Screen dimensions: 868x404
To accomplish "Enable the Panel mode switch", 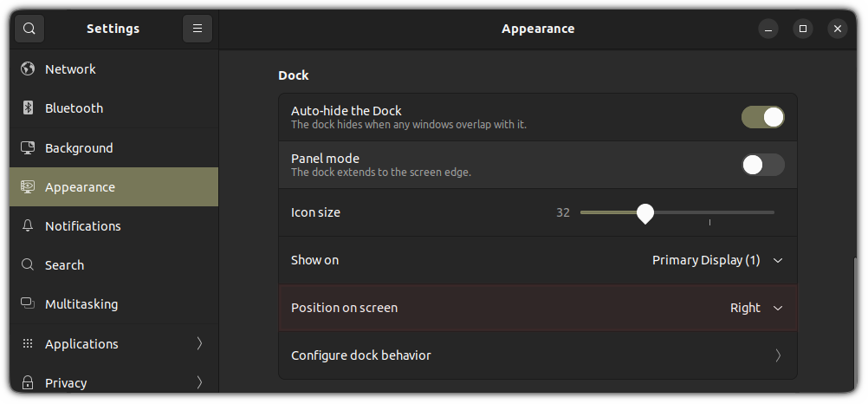I will 762,165.
